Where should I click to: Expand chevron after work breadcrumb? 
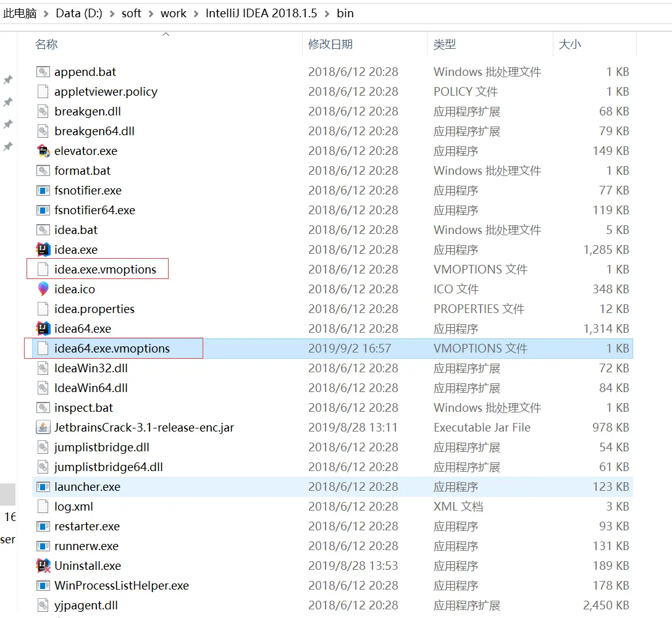(196, 14)
